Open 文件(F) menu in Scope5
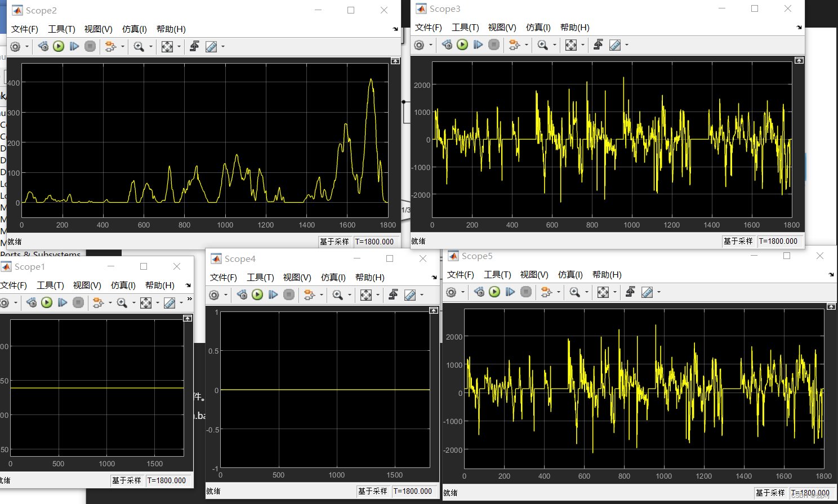 click(461, 275)
